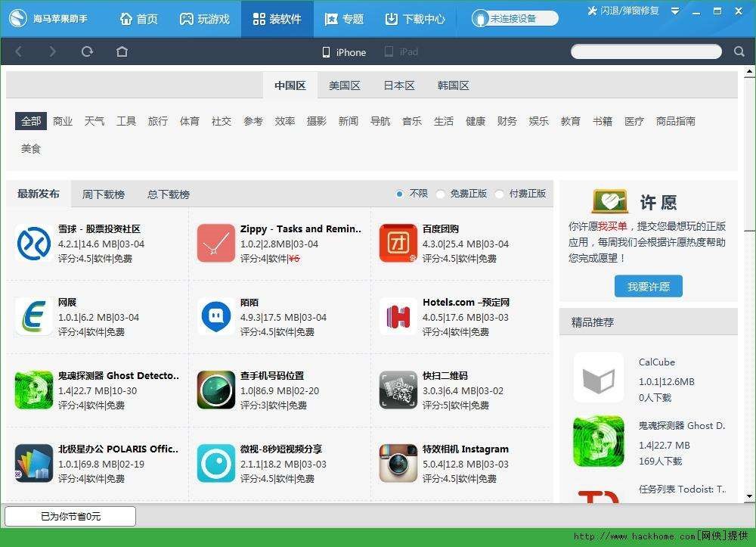Filter by 健康 category
Viewport: 756px width, 547px height.
(x=476, y=121)
